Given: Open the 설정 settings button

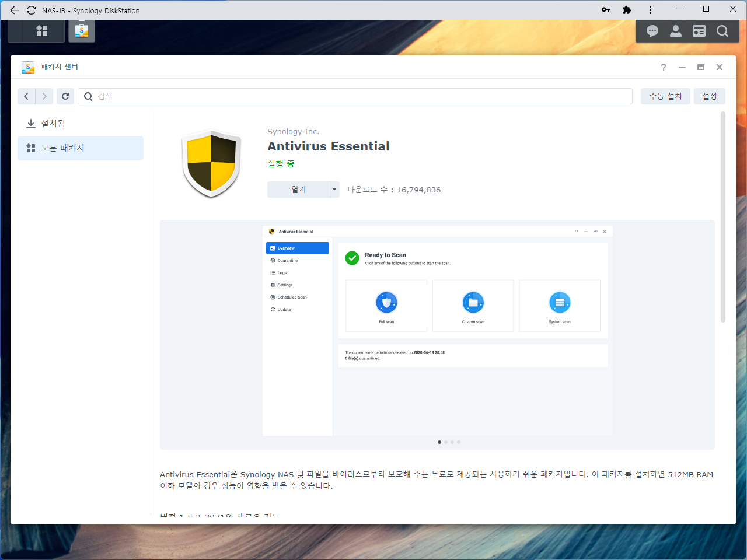Looking at the screenshot, I should tap(710, 96).
